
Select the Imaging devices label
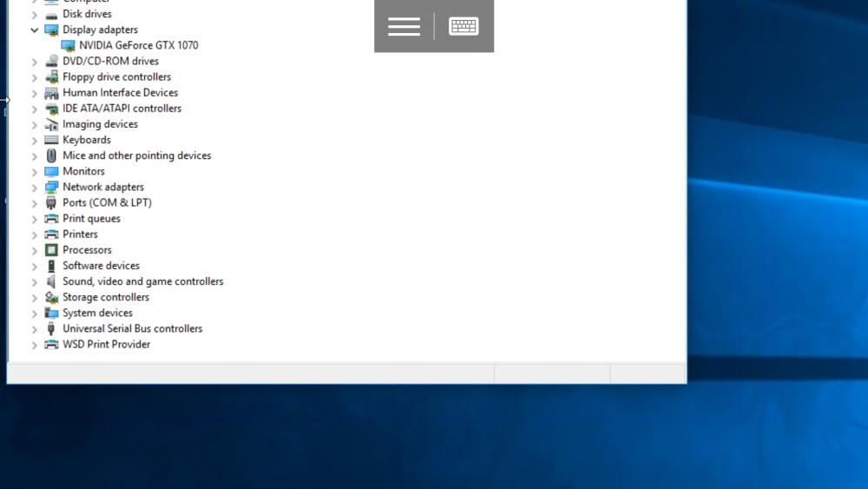[x=100, y=124]
